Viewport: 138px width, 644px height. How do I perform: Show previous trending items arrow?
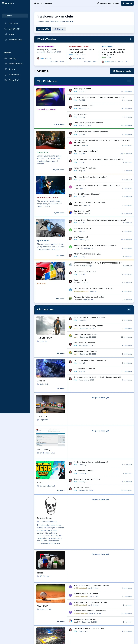[x=126, y=39]
